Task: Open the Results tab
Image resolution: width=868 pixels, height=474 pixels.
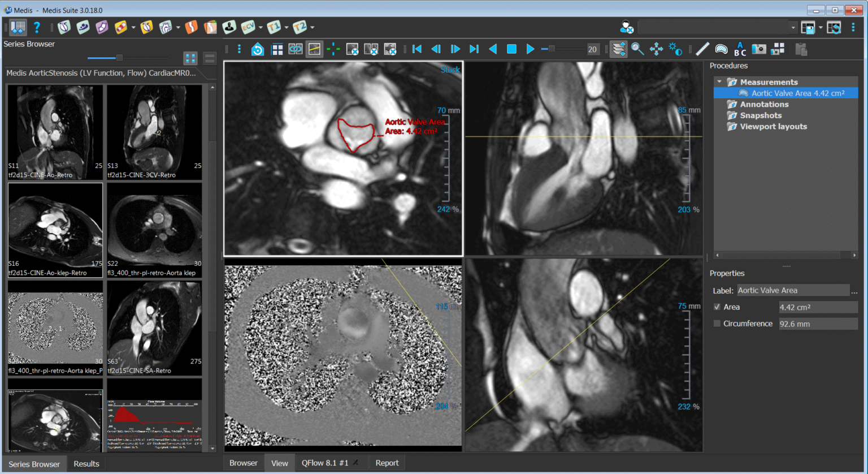Action: (x=86, y=464)
